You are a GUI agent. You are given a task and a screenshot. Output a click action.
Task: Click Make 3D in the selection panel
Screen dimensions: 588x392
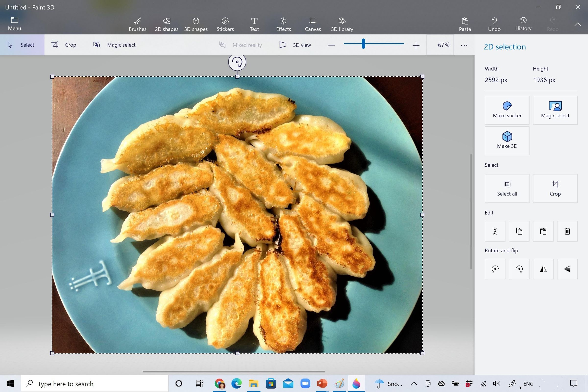tap(507, 140)
